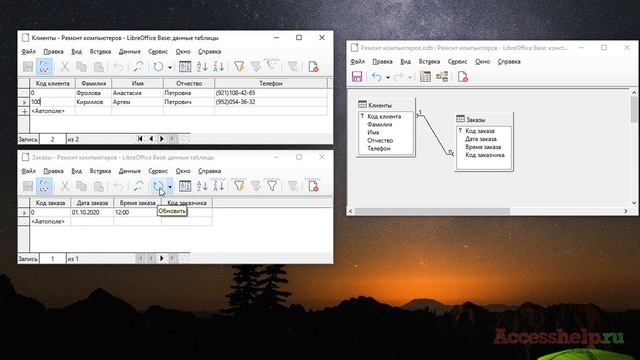Open Окно menu in relation design window
This screenshot has height=360, width=640.
coord(482,62)
